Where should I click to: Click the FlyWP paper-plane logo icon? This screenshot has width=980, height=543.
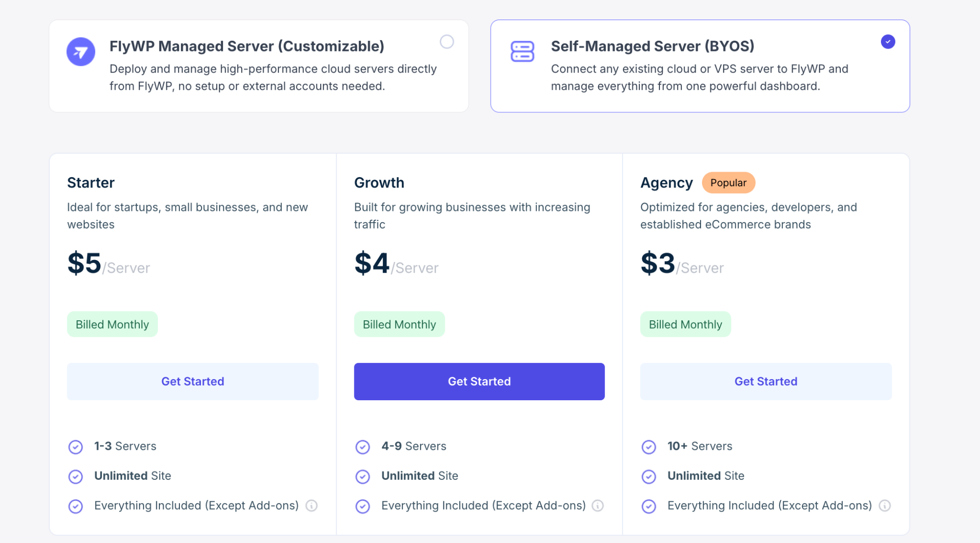pos(81,52)
